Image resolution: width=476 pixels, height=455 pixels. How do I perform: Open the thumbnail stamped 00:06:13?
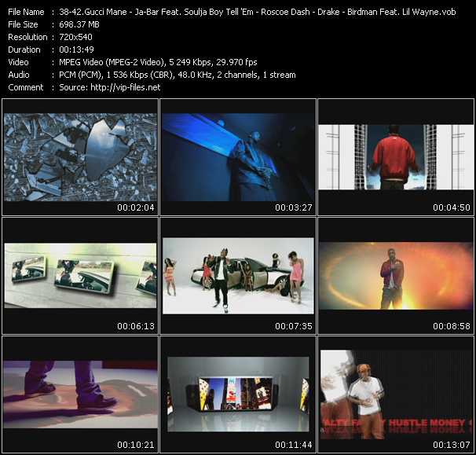[80, 276]
